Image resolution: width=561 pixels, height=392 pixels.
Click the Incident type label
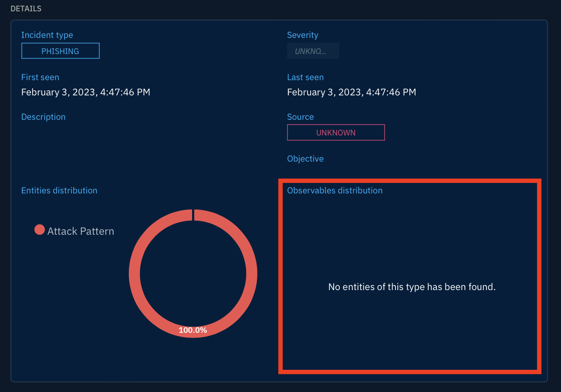point(47,35)
